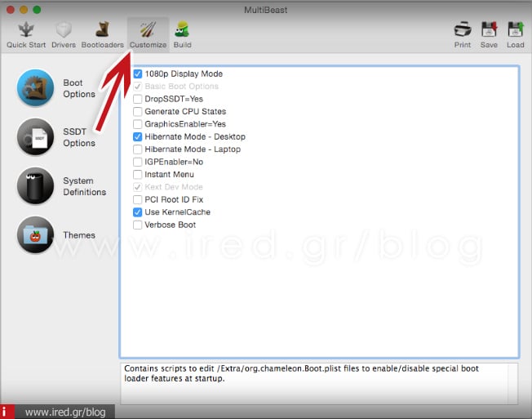Click the "Hibernate Mode - Laptop" label text
The height and width of the screenshot is (419, 532).
tap(193, 149)
